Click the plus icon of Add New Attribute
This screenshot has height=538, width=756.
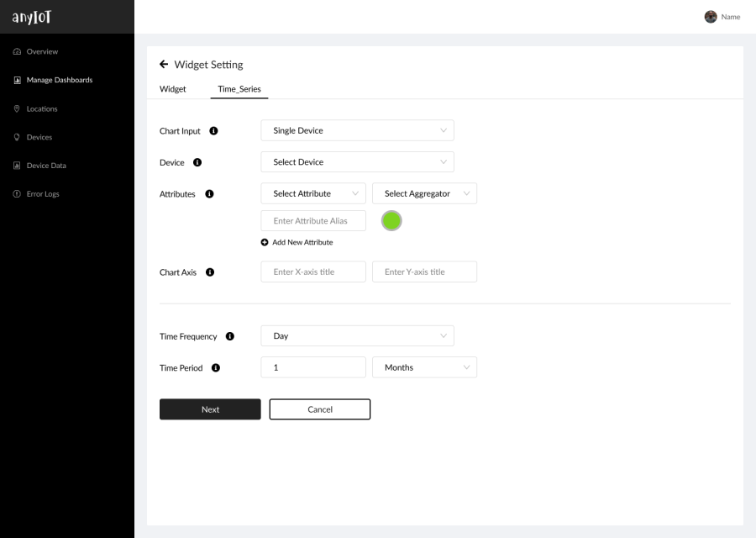pos(265,242)
